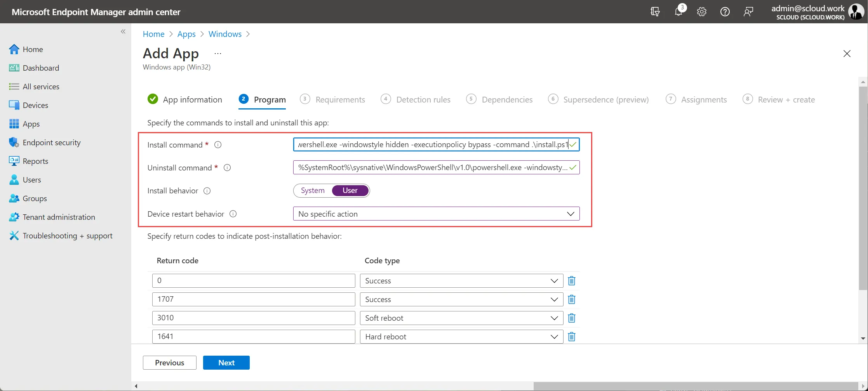Go to Supersedence (preview) step
Image resolution: width=868 pixels, height=391 pixels.
pyautogui.click(x=598, y=99)
